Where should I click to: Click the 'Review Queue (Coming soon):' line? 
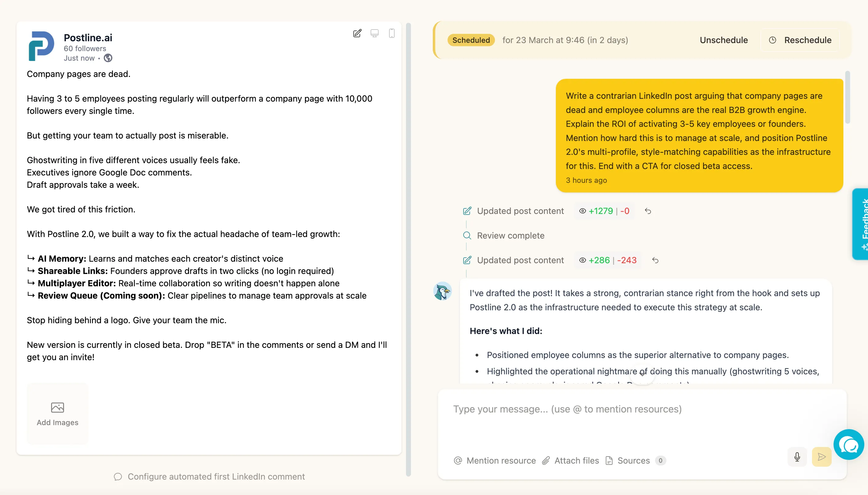point(197,296)
